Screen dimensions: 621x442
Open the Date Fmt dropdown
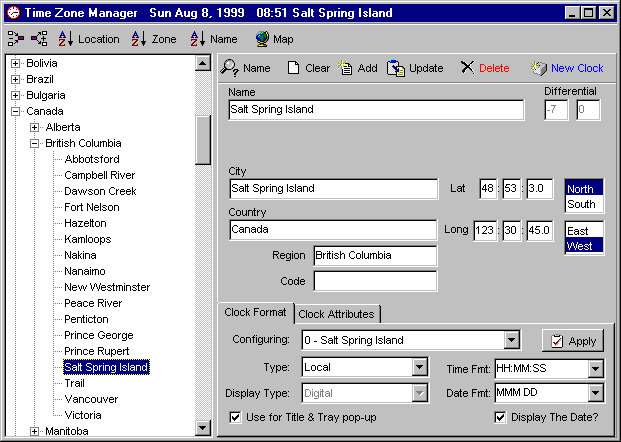pos(595,393)
